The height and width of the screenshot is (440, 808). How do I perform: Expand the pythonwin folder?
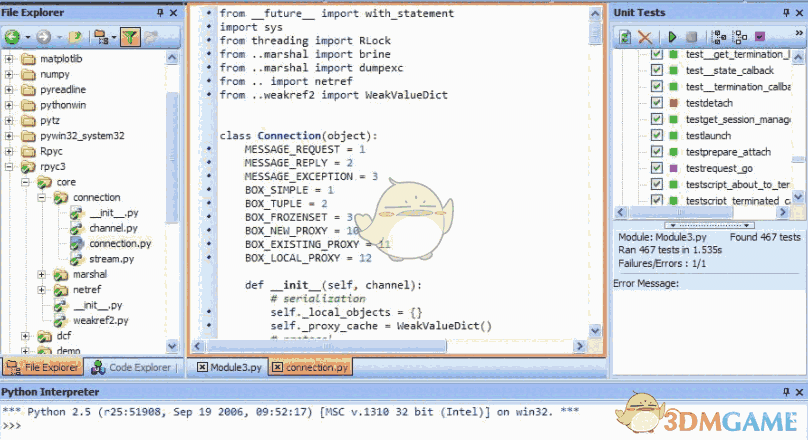point(9,105)
